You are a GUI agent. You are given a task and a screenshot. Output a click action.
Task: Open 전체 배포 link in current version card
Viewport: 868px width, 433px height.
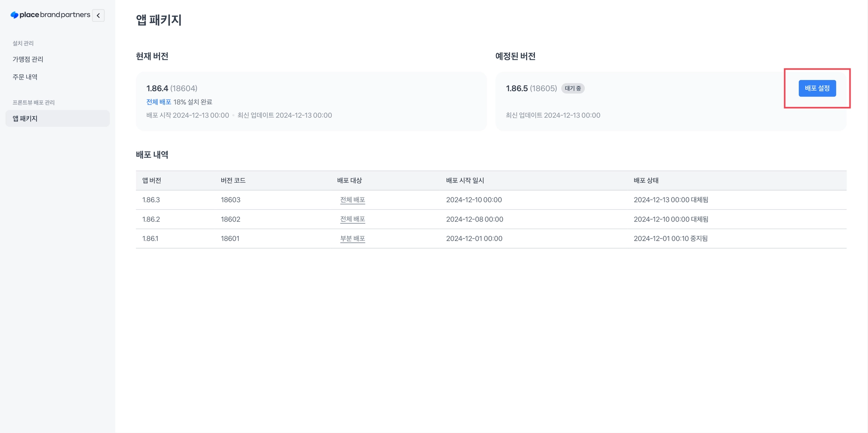pyautogui.click(x=159, y=102)
